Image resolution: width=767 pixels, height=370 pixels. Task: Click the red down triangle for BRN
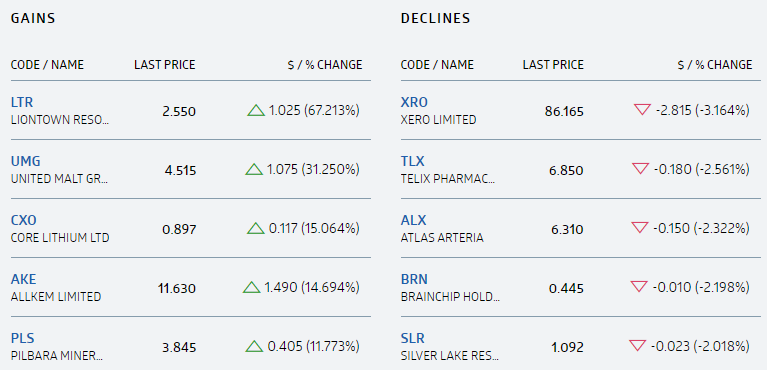pos(639,286)
